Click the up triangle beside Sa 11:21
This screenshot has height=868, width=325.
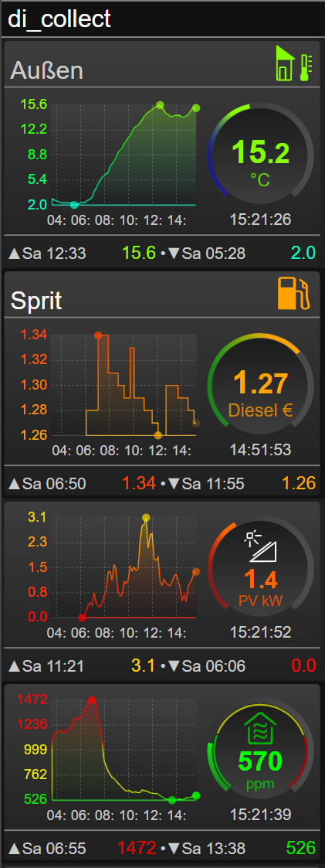(x=15, y=666)
